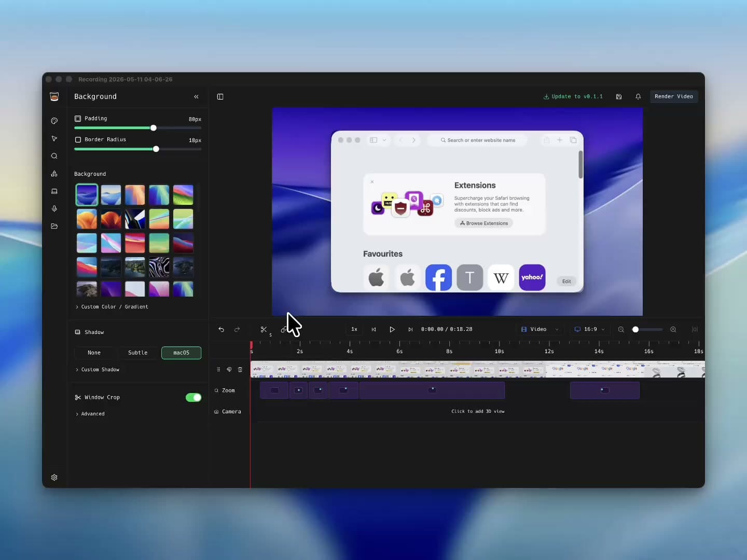Set shadow to macOS
The width and height of the screenshot is (747, 560).
(x=181, y=353)
